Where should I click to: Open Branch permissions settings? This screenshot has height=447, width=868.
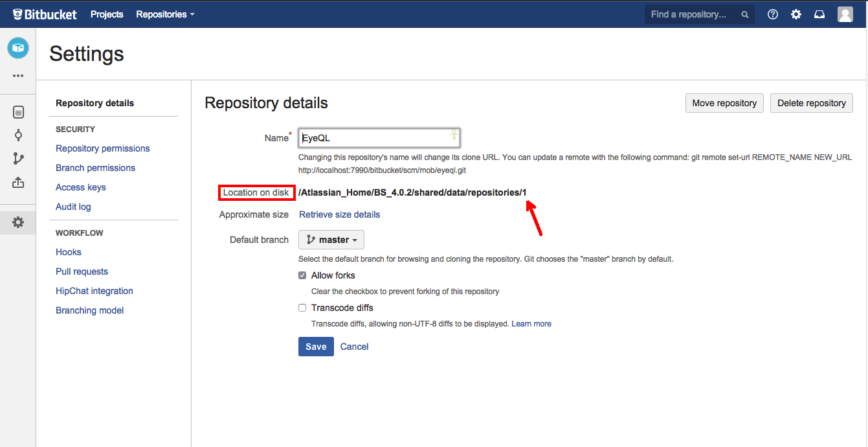click(96, 168)
